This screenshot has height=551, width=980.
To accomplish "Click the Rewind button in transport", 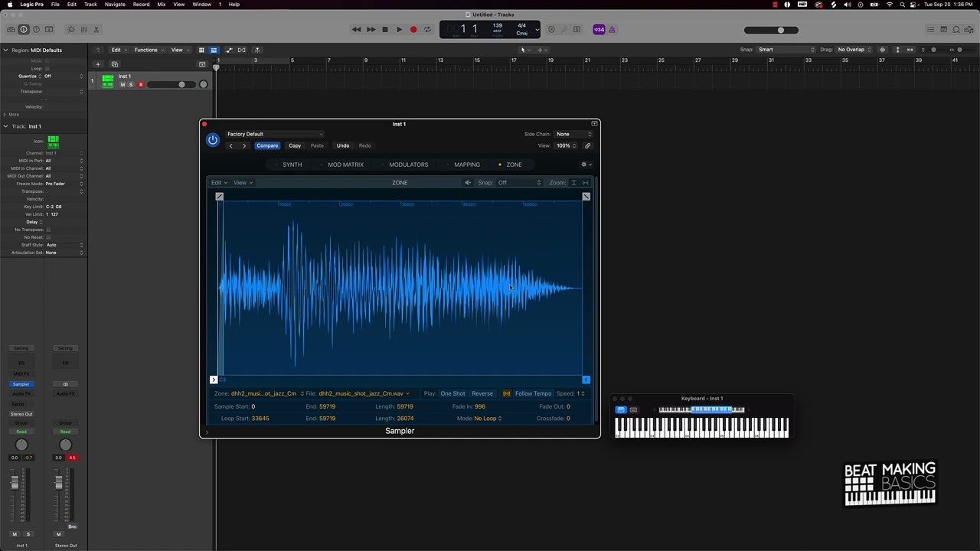I will pos(356,30).
